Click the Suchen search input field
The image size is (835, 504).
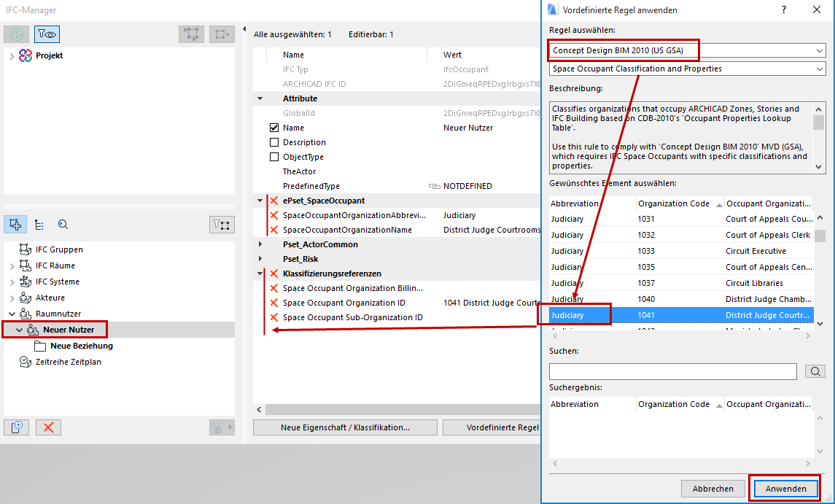673,371
